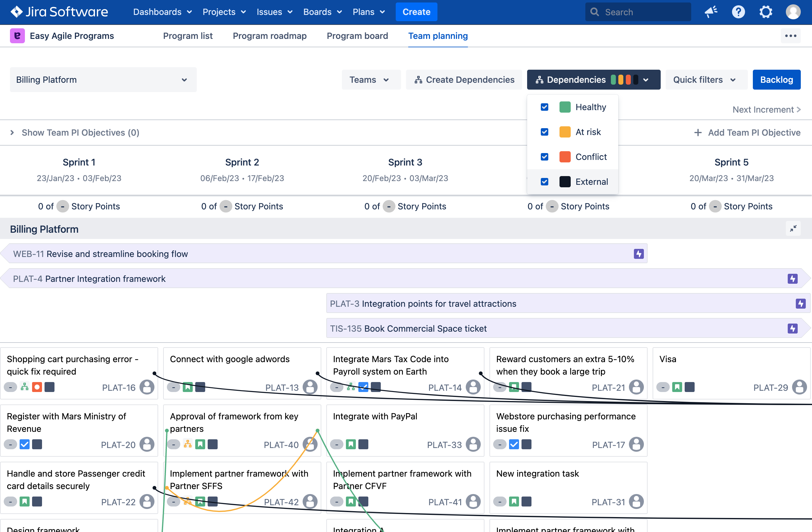Click the dependency icon on PLAT-16 card
The width and height of the screenshot is (812, 532).
(25, 387)
